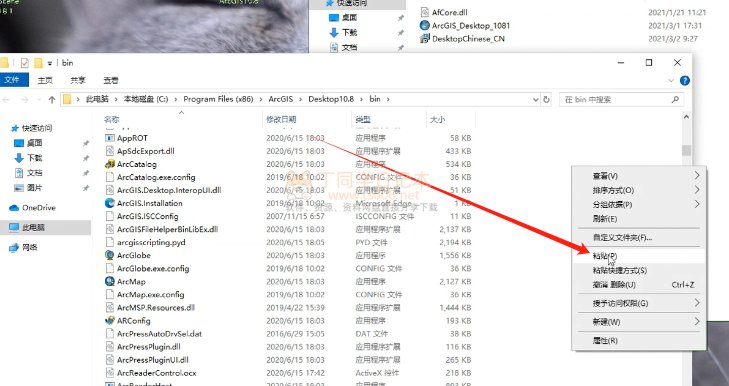This screenshot has height=386, width=729.
Task: Select the ArcMap application icon
Action: [x=110, y=281]
